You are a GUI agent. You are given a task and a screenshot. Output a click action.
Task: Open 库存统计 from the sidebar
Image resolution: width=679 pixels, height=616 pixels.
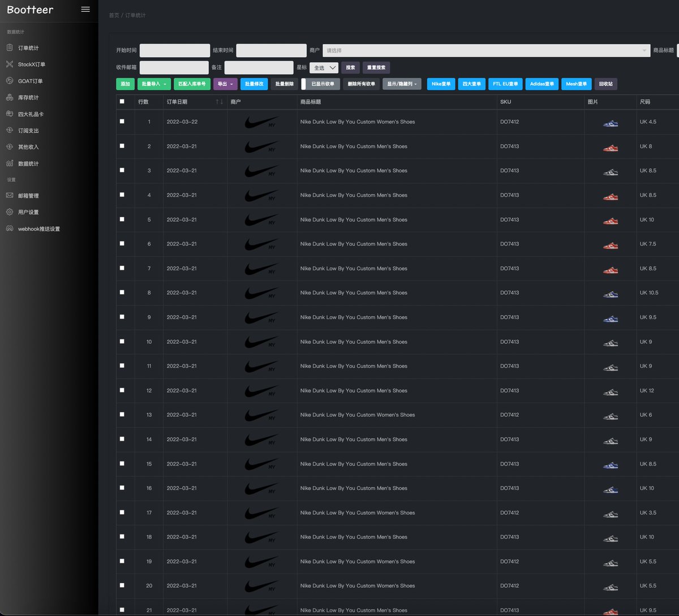click(28, 97)
